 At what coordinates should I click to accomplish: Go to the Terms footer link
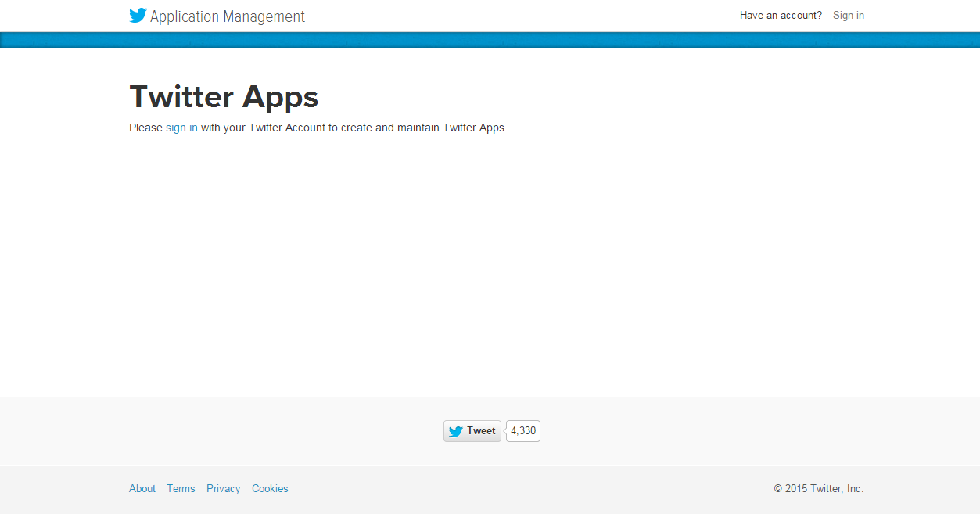(x=181, y=488)
